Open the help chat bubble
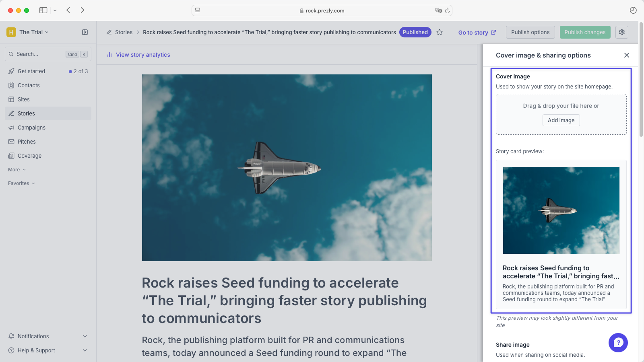 click(x=618, y=343)
